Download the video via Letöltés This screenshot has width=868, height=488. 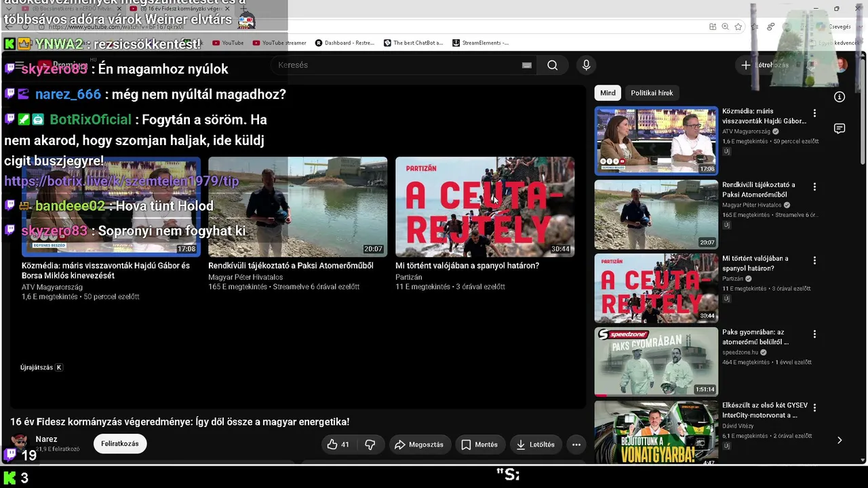coord(536,445)
